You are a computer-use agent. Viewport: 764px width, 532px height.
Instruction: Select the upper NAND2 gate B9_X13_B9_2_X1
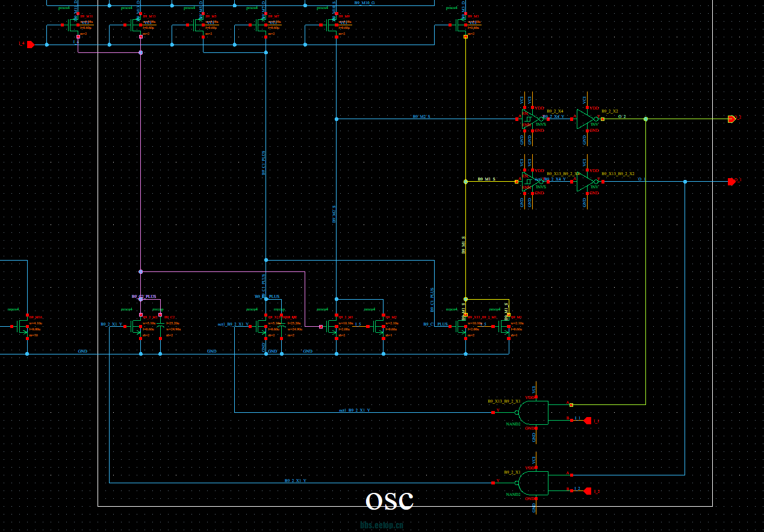[x=533, y=413]
